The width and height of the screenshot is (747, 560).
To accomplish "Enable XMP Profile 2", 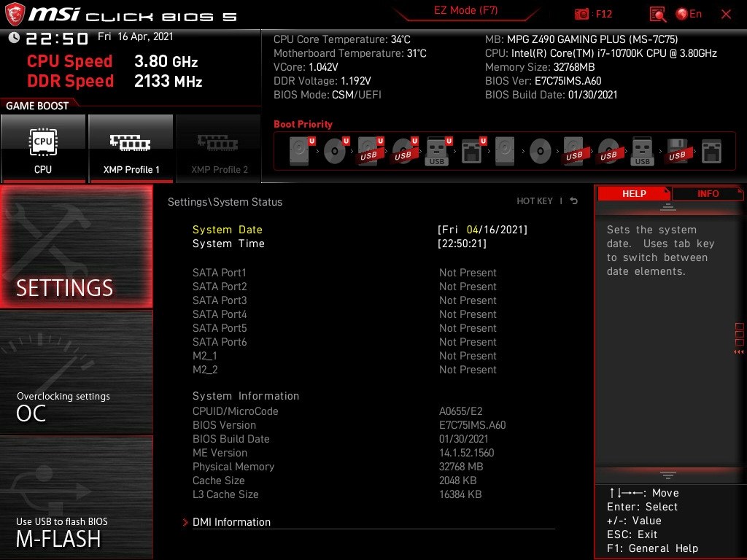I will point(218,147).
